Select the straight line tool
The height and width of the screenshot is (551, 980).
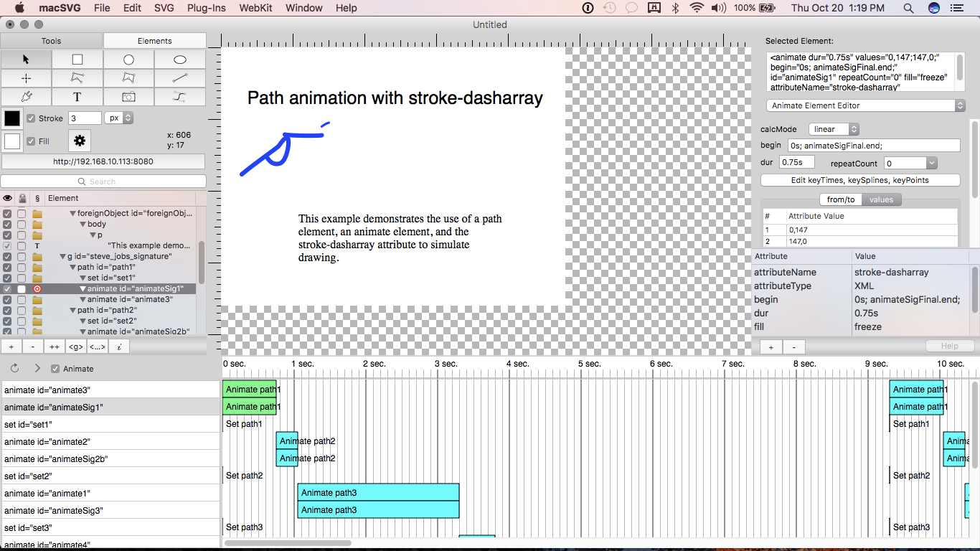[x=180, y=78]
